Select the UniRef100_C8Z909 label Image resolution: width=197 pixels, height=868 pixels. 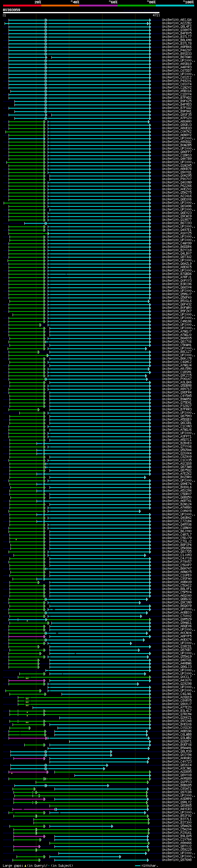(x=177, y=457)
